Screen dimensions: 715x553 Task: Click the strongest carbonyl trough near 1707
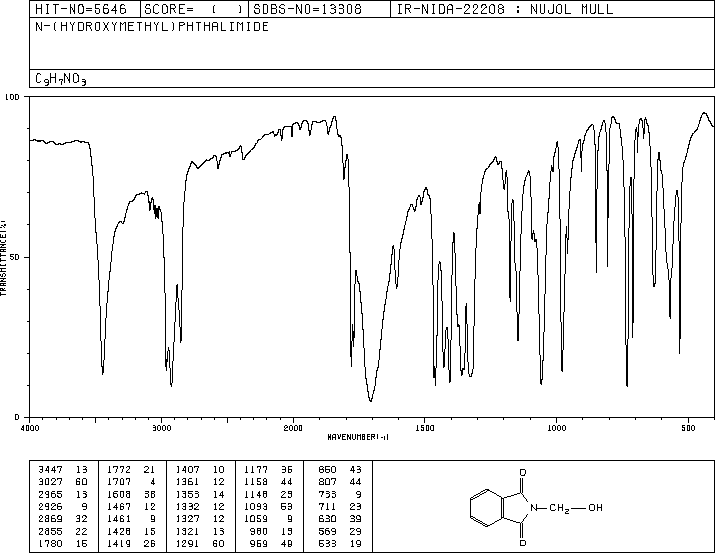click(371, 400)
